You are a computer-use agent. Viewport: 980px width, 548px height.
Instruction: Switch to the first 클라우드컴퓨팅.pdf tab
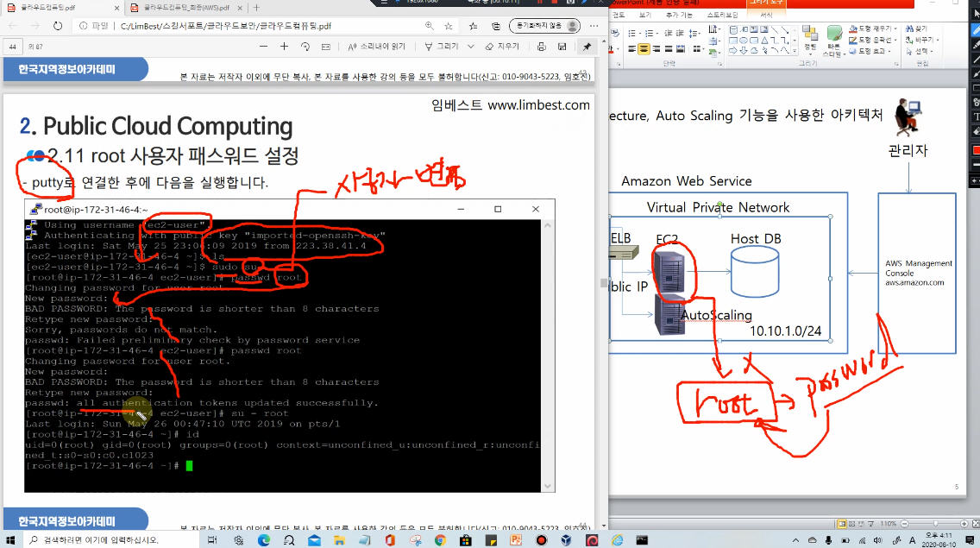[62, 8]
